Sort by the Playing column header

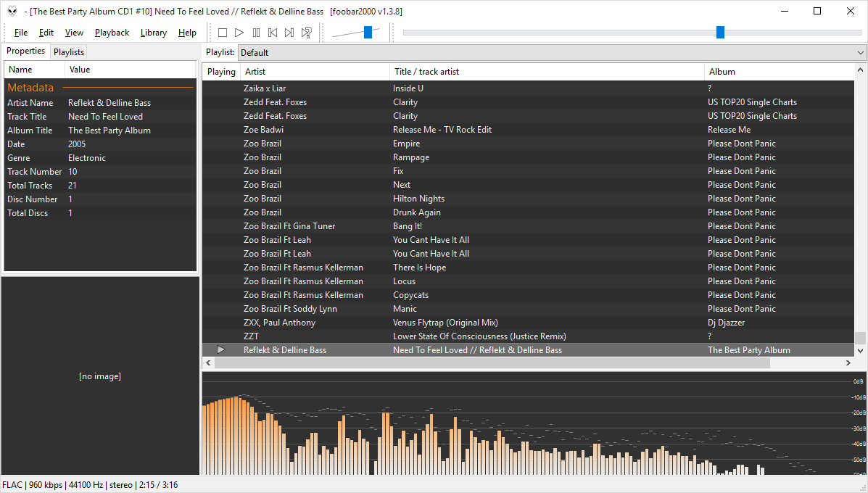[221, 72]
